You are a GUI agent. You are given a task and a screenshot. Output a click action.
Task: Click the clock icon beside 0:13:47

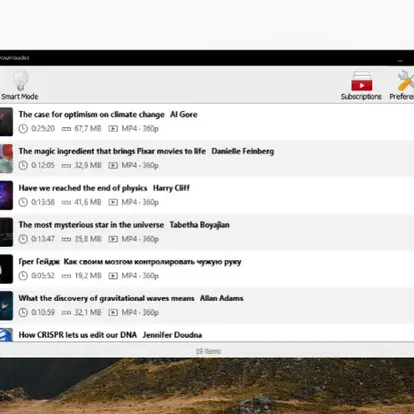23,239
